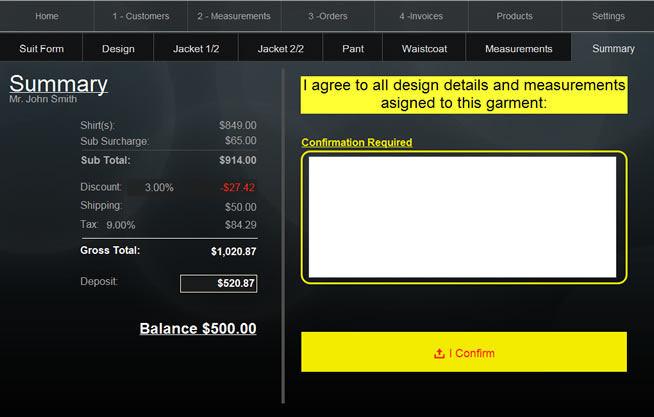
Task: Click the Balance $500.00 text
Action: point(198,329)
